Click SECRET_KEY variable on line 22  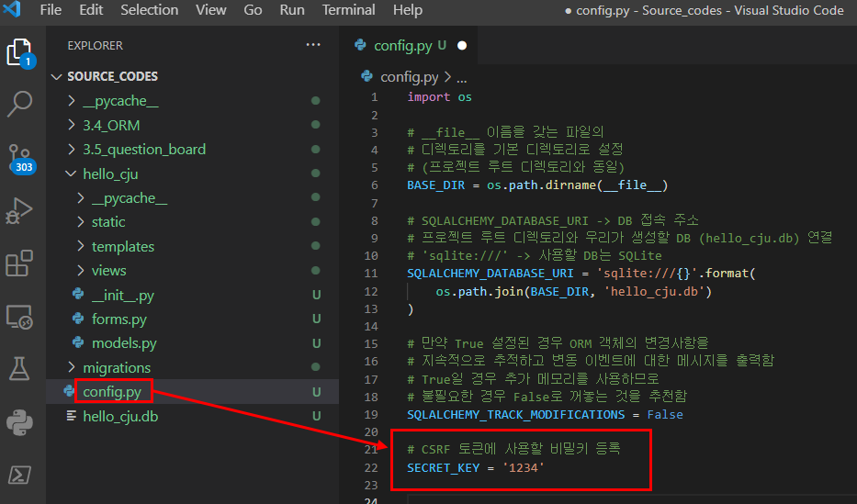click(443, 467)
